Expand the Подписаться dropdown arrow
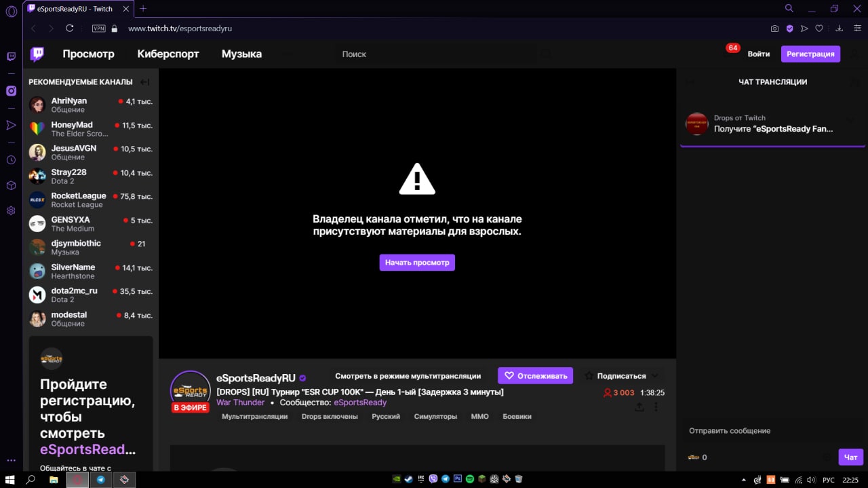The width and height of the screenshot is (868, 488). click(654, 376)
